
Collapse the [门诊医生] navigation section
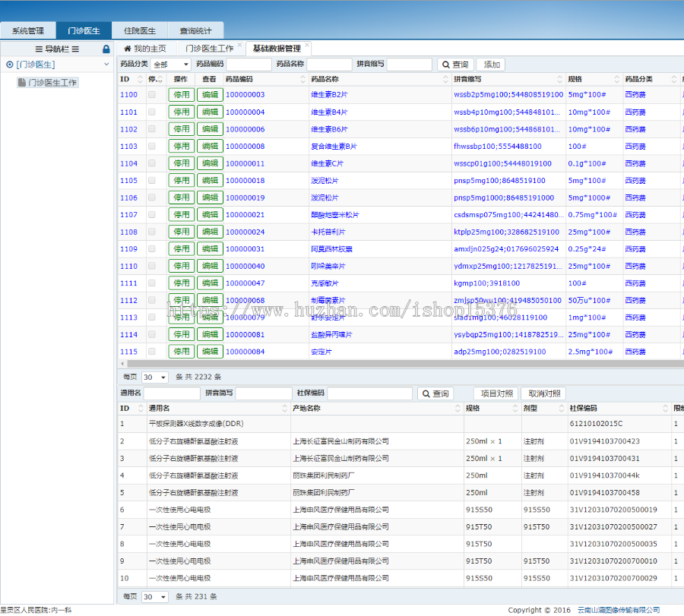106,65
